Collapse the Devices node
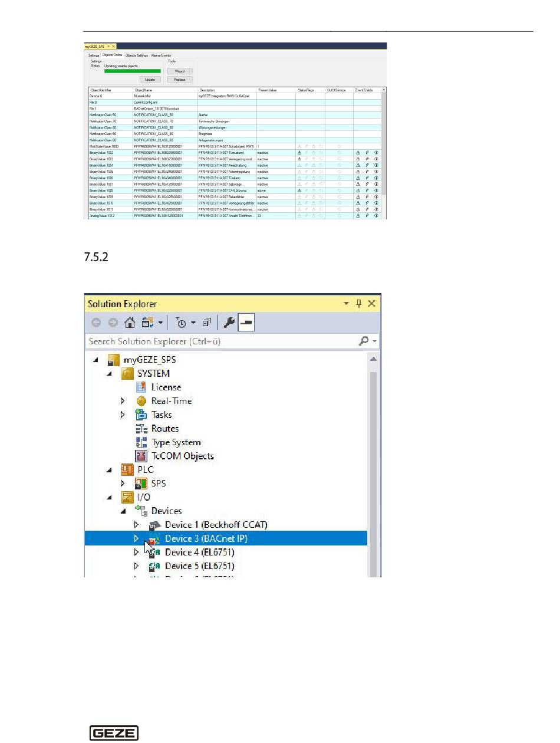This screenshot has width=560, height=743. pos(123,511)
